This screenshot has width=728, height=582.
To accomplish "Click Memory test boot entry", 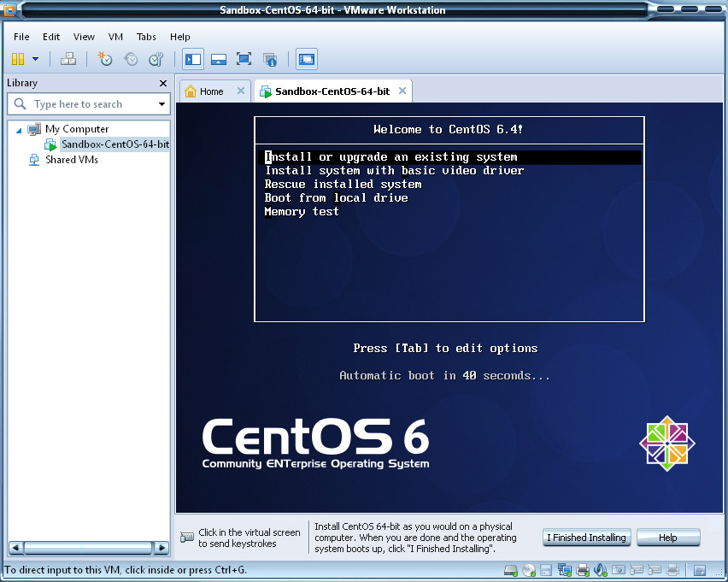I will click(302, 212).
